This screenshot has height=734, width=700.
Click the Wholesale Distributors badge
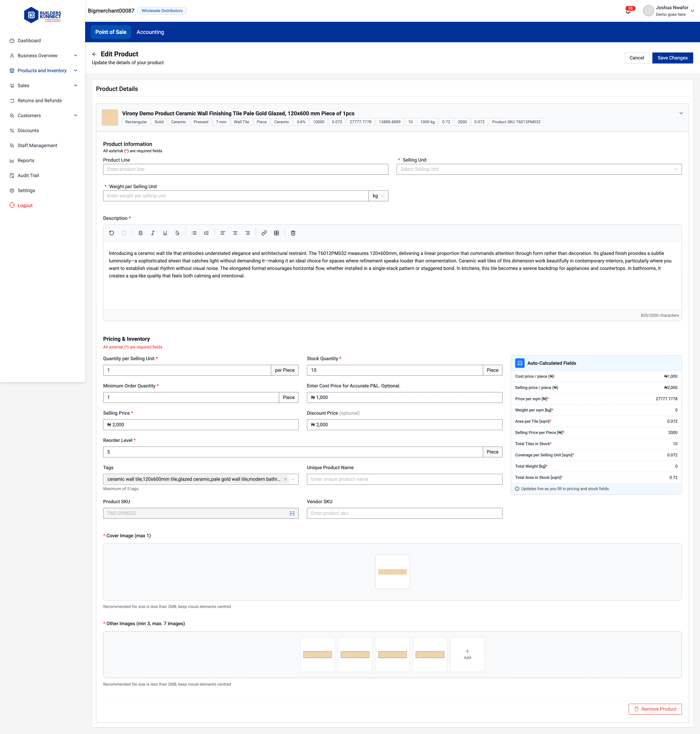[x=162, y=11]
